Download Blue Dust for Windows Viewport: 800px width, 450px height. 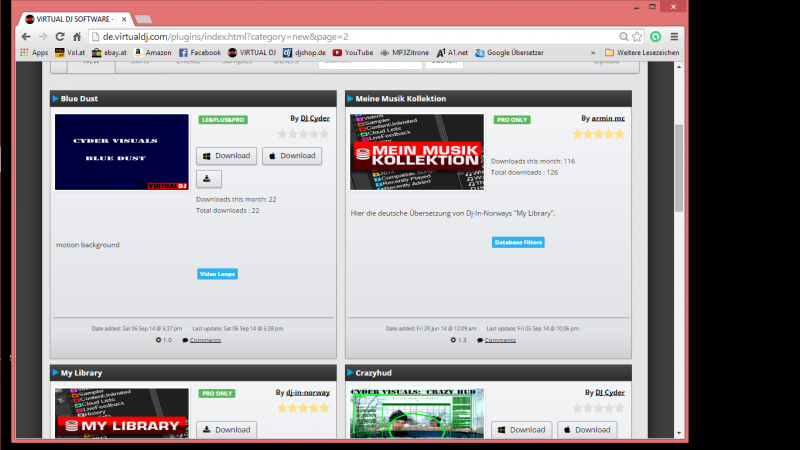(227, 156)
